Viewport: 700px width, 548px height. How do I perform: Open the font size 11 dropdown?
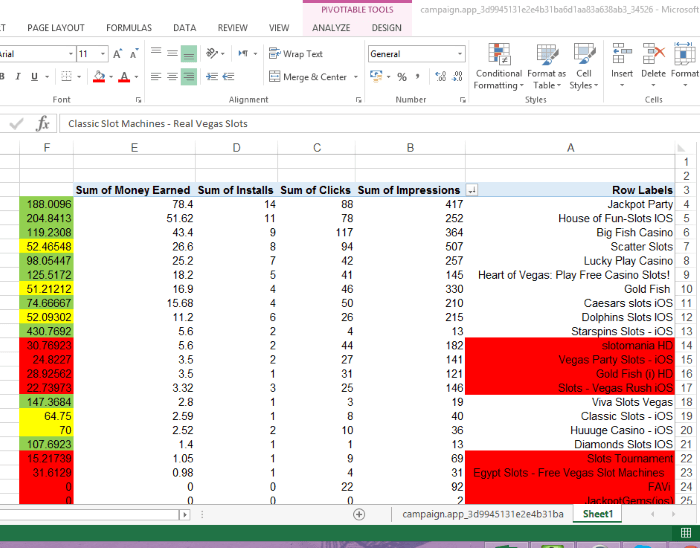[x=103, y=54]
